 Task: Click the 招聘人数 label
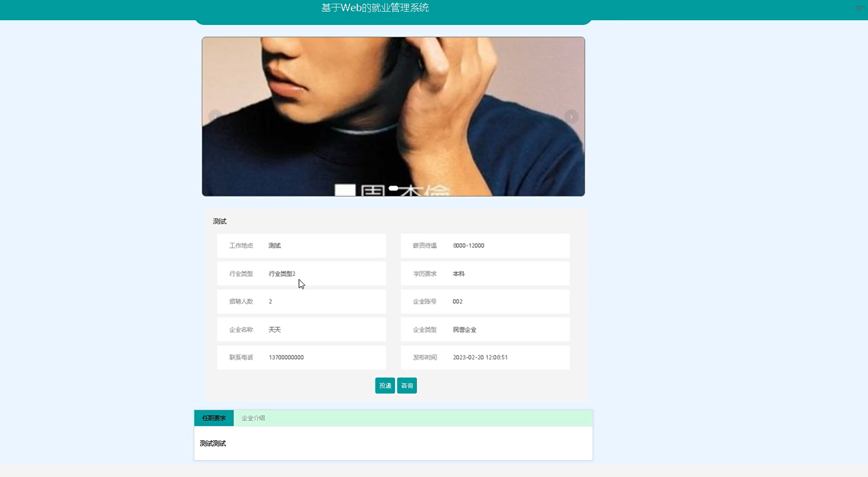coord(241,301)
